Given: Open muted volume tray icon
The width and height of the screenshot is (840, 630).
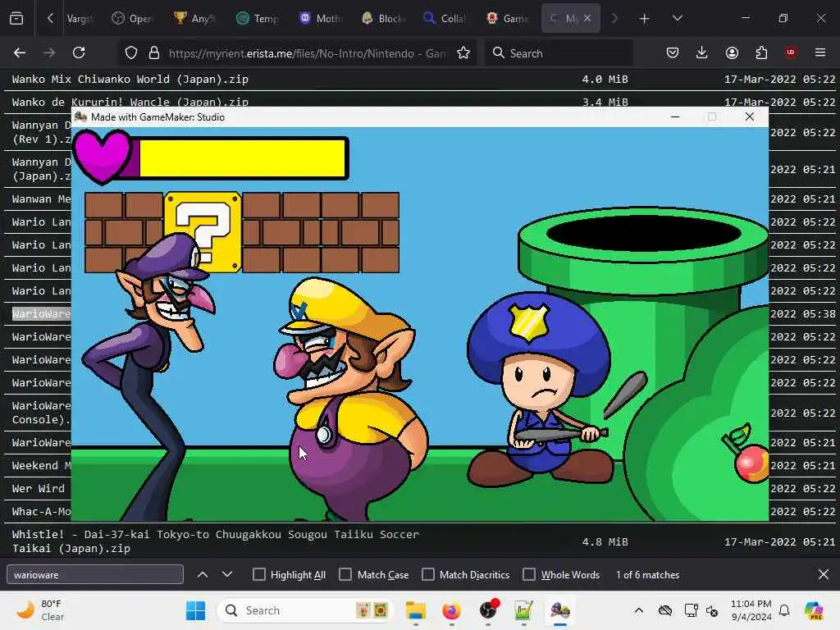Looking at the screenshot, I should pyautogui.click(x=712, y=610).
